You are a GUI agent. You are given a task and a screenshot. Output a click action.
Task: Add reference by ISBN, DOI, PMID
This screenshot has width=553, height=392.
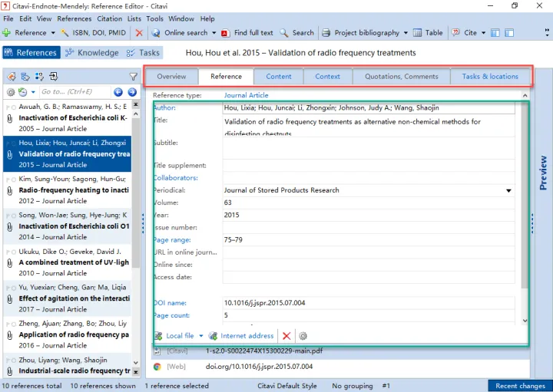click(x=94, y=33)
